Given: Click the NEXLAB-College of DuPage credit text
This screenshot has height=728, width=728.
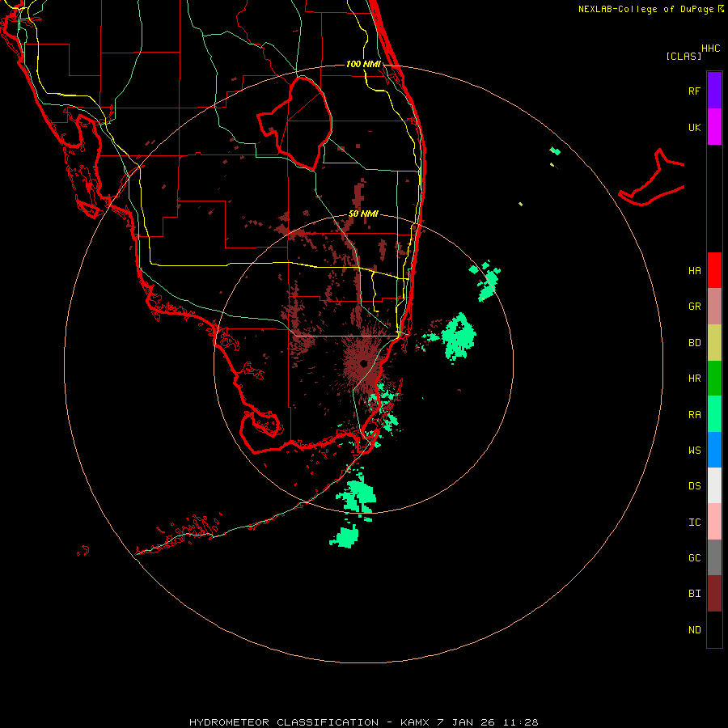Looking at the screenshot, I should pos(645,9).
